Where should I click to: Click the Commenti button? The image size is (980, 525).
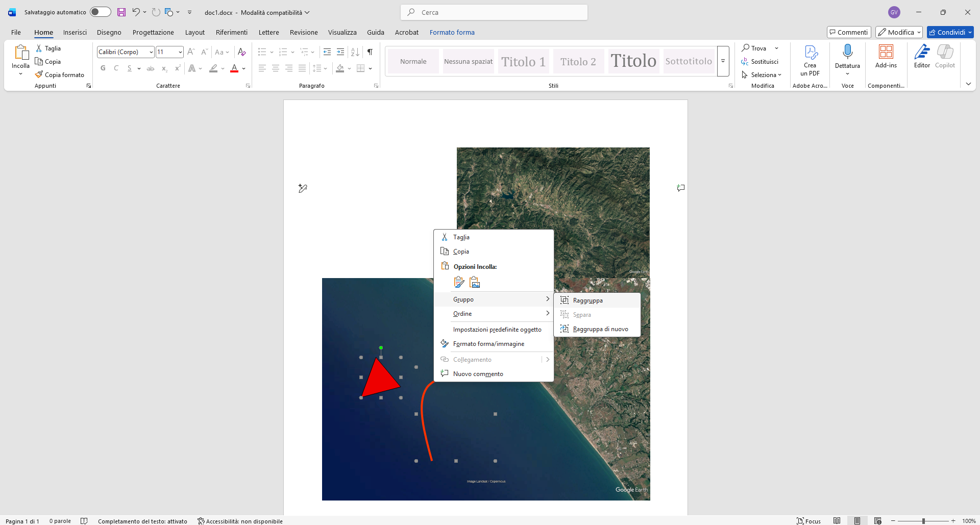tap(849, 32)
